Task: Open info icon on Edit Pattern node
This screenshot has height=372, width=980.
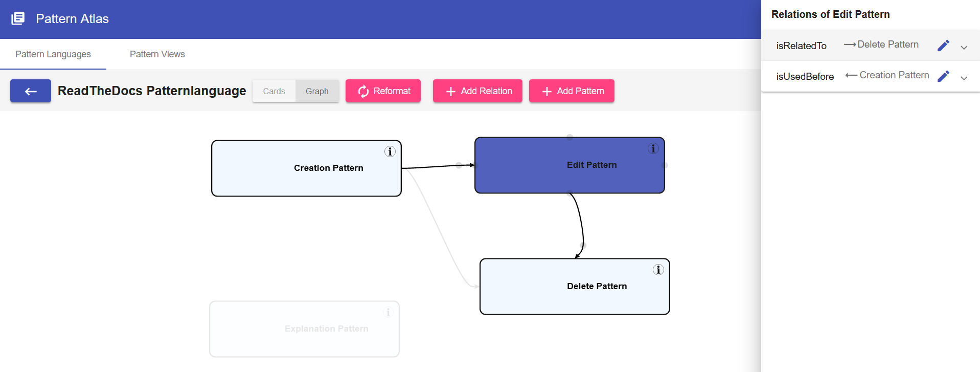Action: (x=653, y=148)
